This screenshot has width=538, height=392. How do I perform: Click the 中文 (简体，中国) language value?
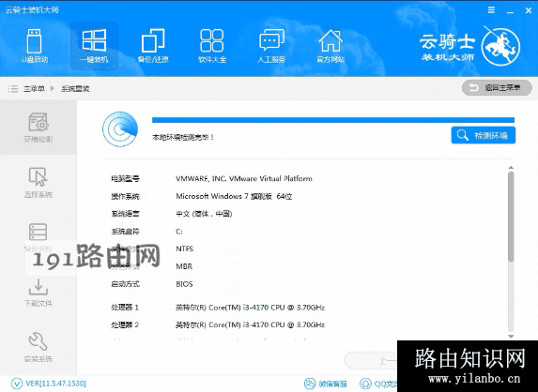coord(204,214)
